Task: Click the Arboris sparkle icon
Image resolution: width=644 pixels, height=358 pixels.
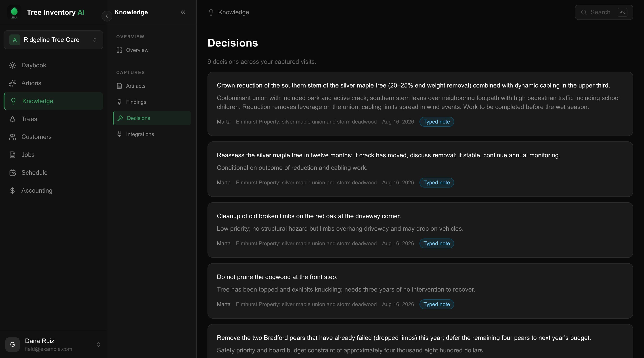Action: [13, 83]
